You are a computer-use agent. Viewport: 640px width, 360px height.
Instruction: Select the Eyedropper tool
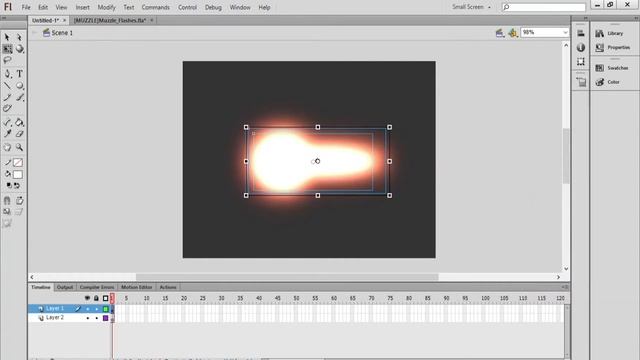pyautogui.click(x=7, y=133)
